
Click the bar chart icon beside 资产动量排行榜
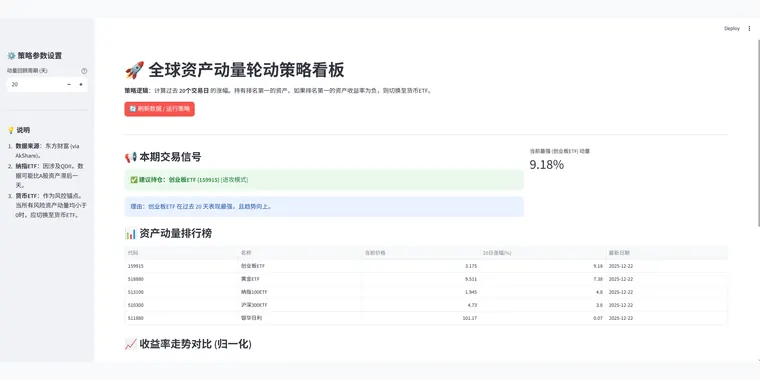pyautogui.click(x=130, y=234)
